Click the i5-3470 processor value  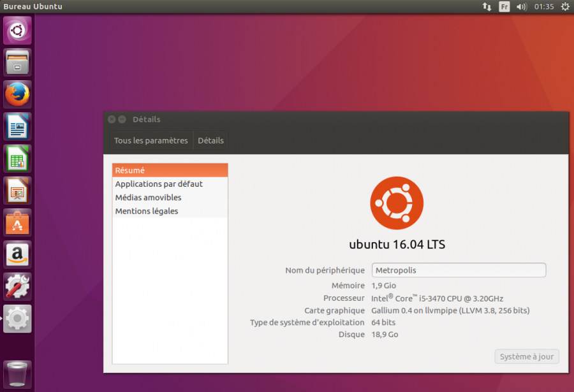[x=437, y=298]
